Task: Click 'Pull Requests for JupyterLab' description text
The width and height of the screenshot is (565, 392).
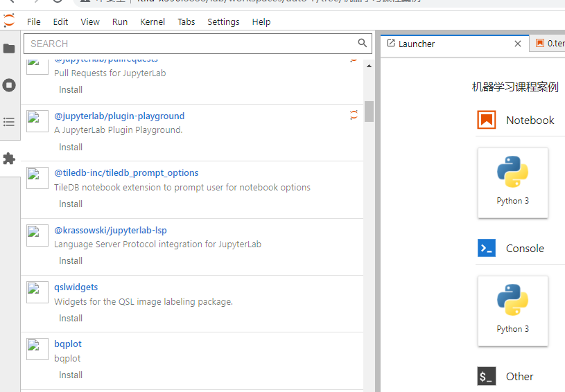Action: [x=110, y=73]
